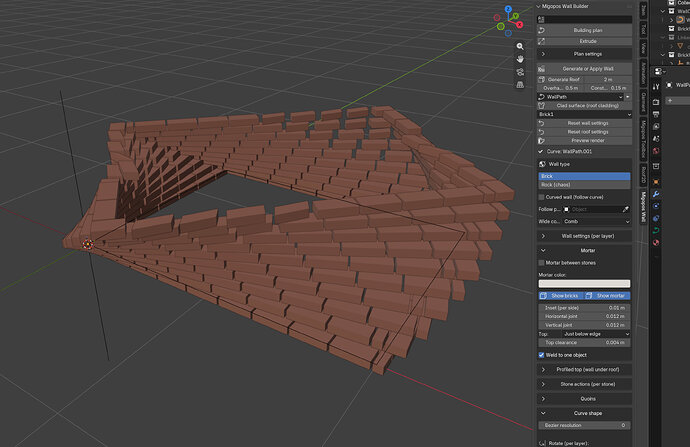Enable Curved wall (follow curve) checkbox
This screenshot has width=690, height=447.
(x=542, y=197)
